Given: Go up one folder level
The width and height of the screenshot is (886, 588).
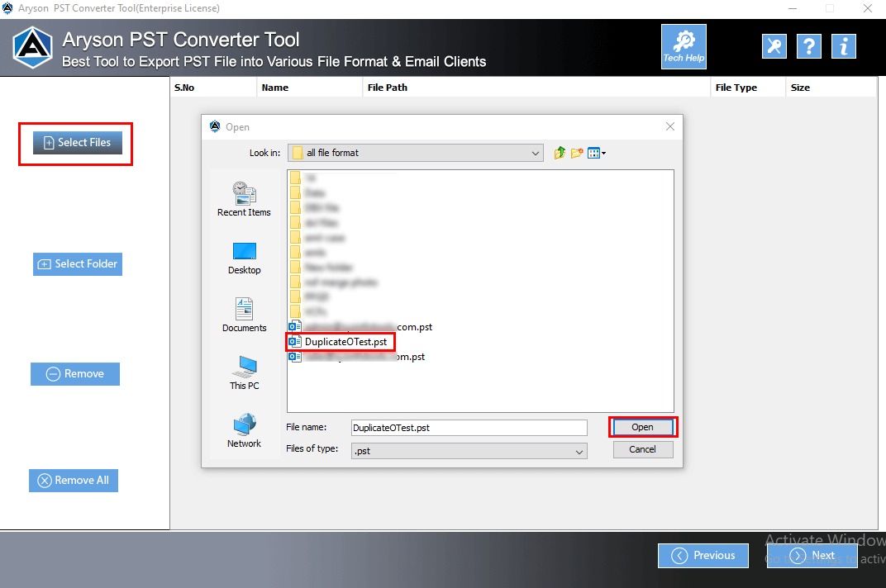Looking at the screenshot, I should pyautogui.click(x=560, y=152).
